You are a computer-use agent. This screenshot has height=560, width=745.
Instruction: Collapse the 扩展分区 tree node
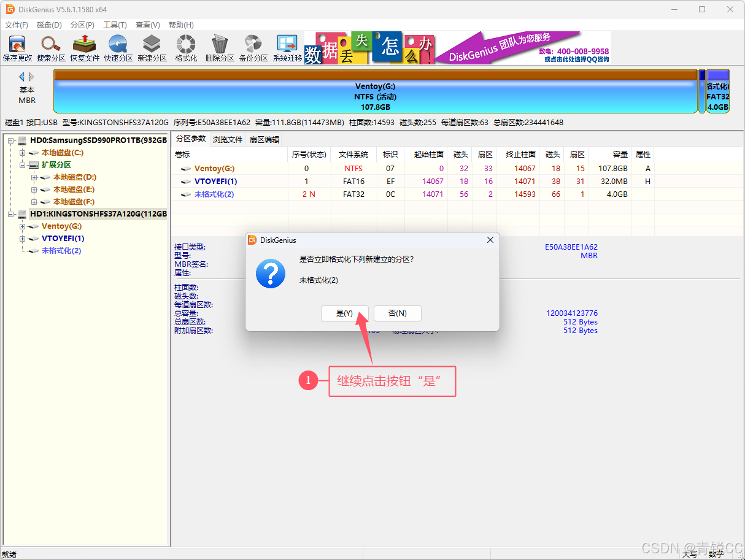point(23,165)
